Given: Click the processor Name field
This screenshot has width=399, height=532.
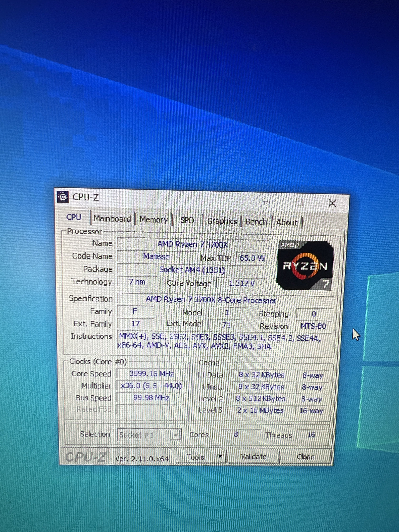Looking at the screenshot, I should pos(192,244).
